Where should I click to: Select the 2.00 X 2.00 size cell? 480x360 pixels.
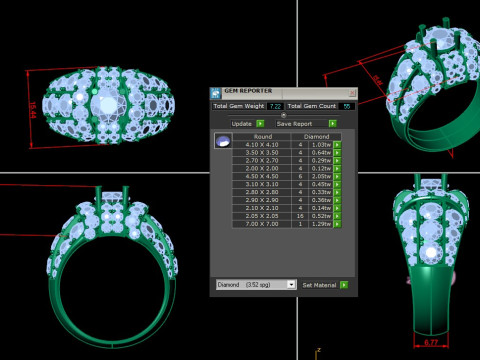(x=262, y=168)
